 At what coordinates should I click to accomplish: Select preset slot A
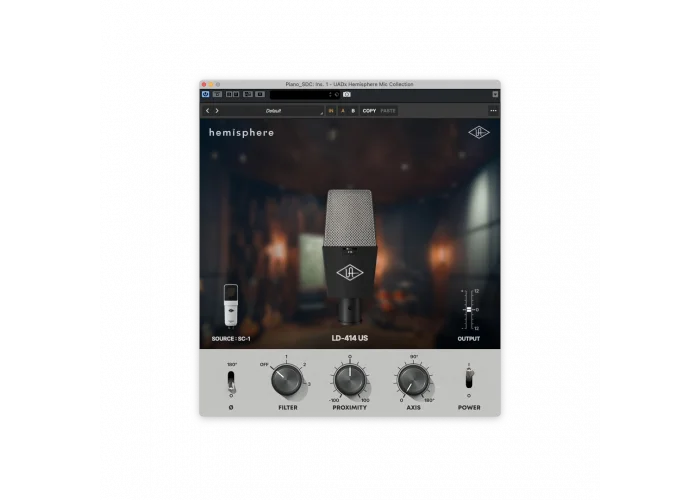343,111
